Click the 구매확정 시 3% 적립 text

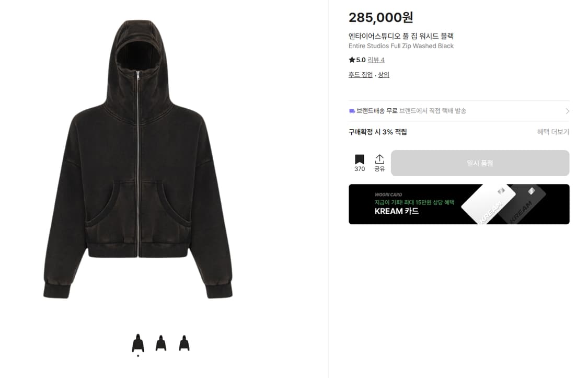tap(377, 132)
